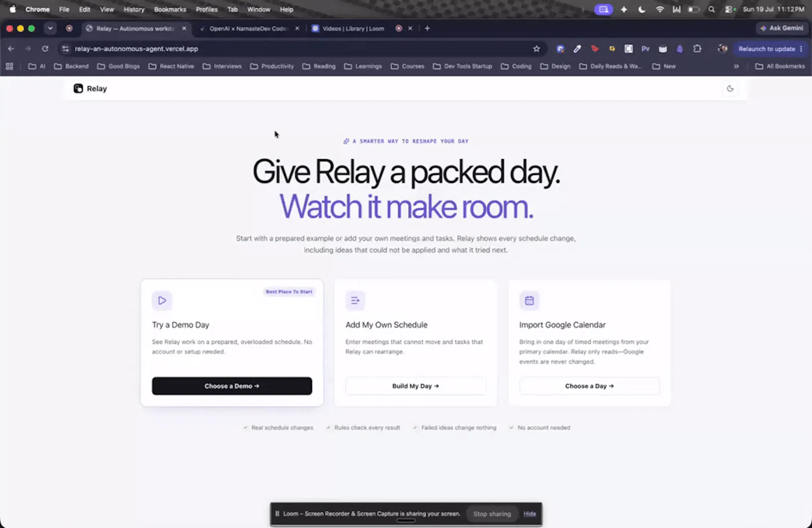This screenshot has height=528, width=812.
Task: Open the Profiles menu
Action: point(207,9)
